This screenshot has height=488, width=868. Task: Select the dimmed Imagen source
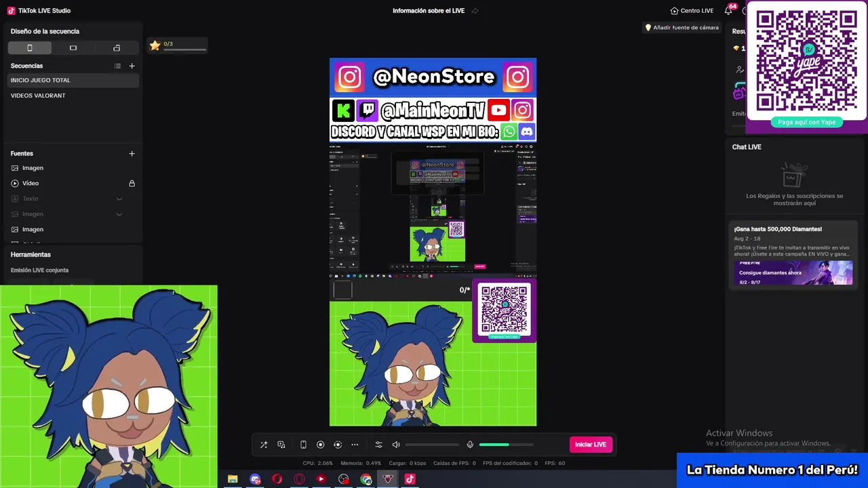(73, 214)
